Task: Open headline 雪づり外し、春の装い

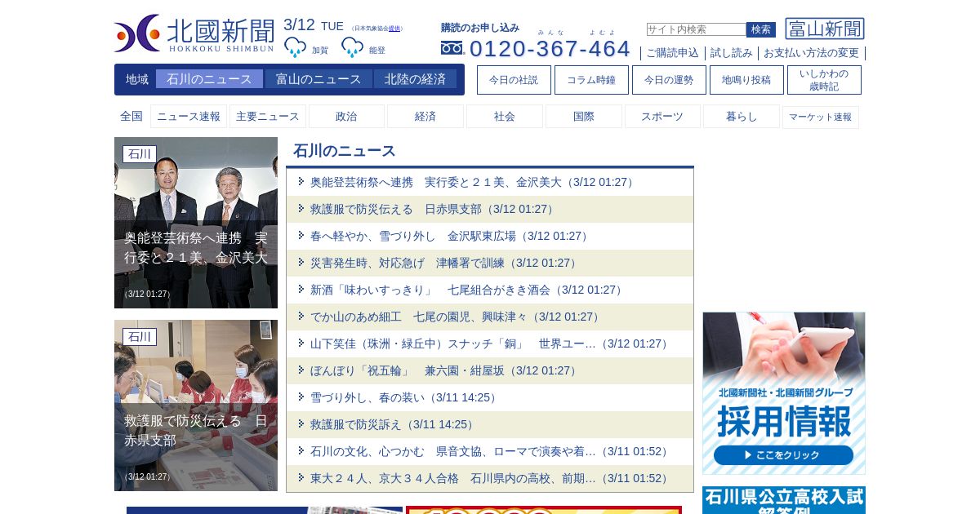Action: (404, 397)
